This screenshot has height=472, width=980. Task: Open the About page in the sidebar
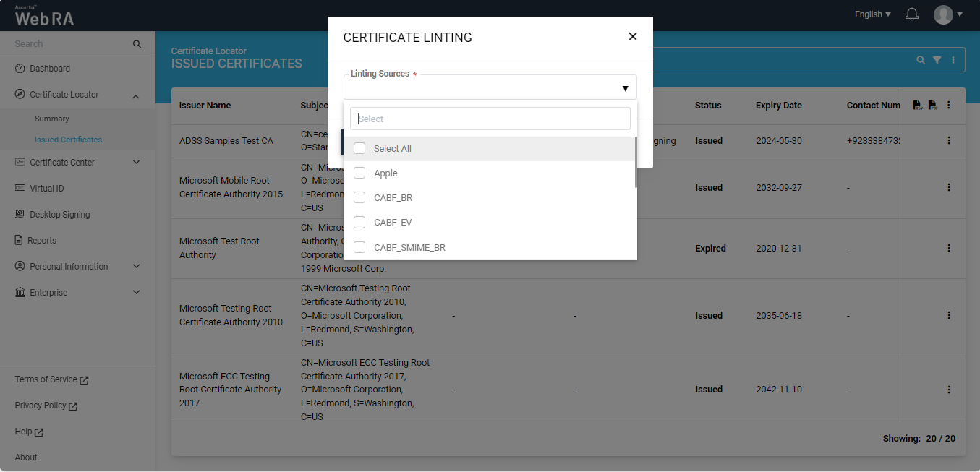[x=26, y=458]
